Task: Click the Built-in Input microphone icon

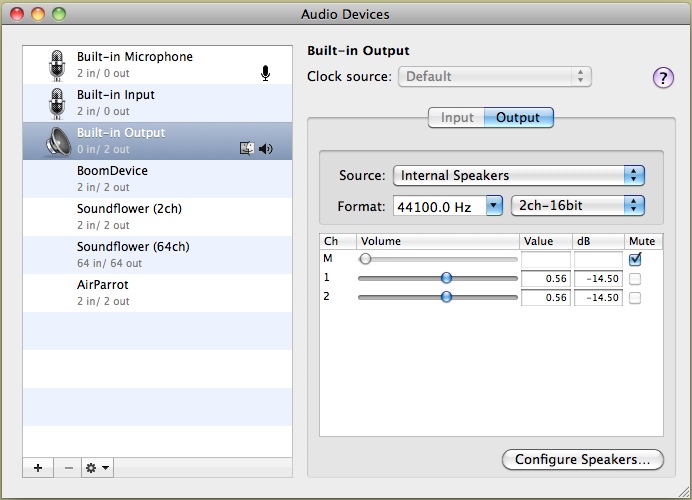Action: [x=56, y=103]
